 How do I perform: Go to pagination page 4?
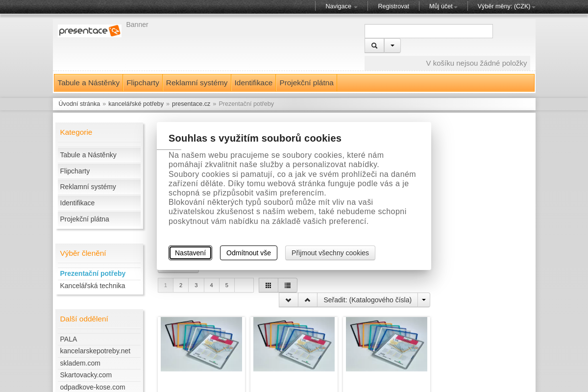pos(211,285)
